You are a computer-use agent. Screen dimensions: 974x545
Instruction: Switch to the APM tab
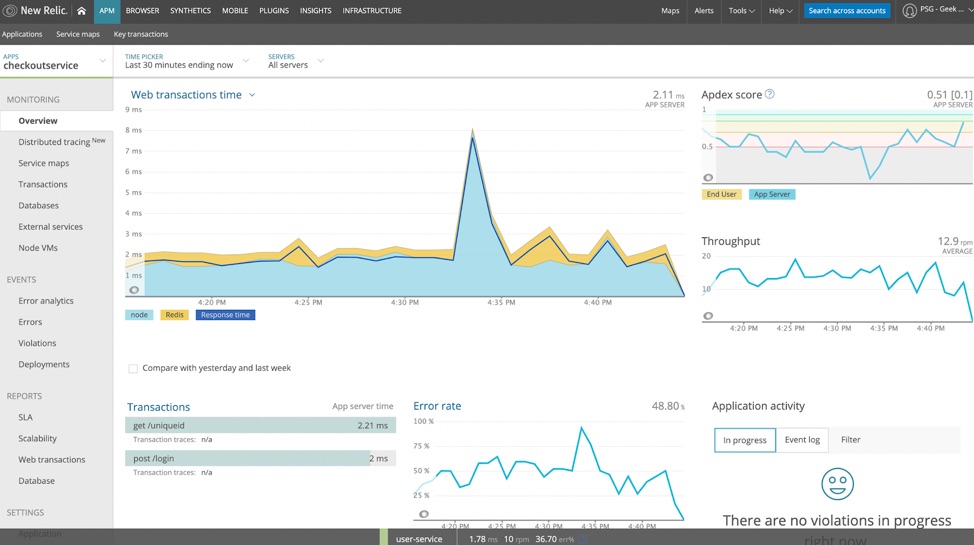(107, 11)
